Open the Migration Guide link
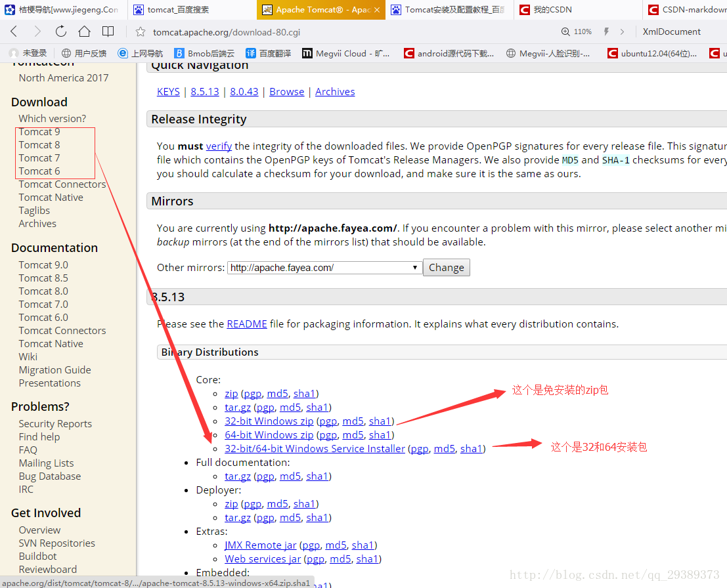 click(x=55, y=369)
